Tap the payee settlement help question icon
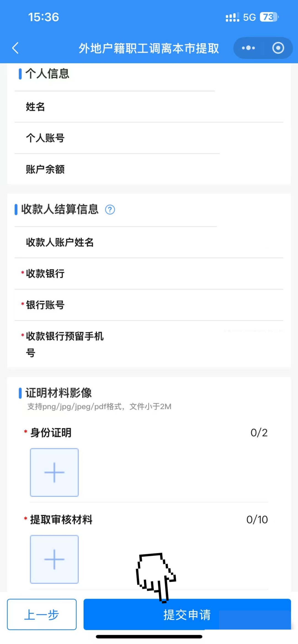 point(110,210)
